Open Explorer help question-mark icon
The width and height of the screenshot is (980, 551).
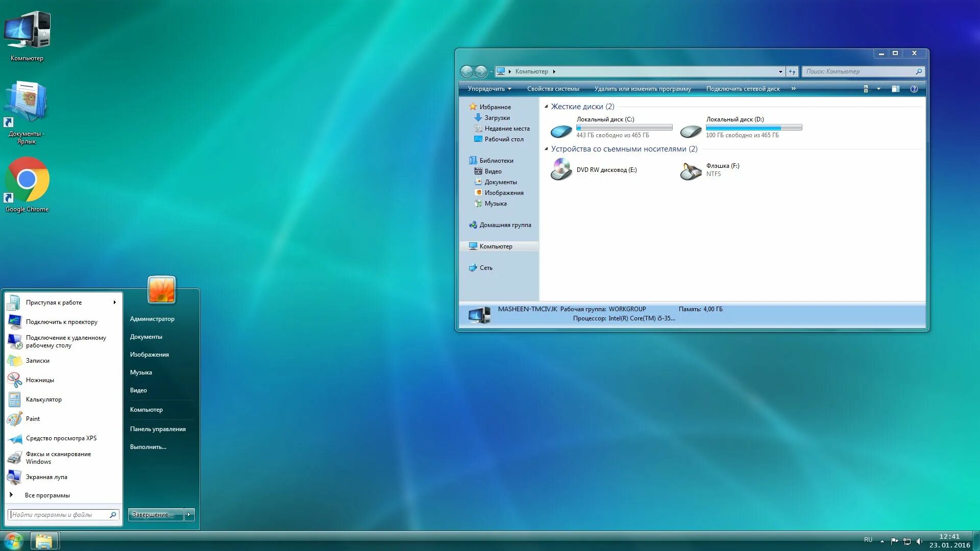click(x=914, y=89)
